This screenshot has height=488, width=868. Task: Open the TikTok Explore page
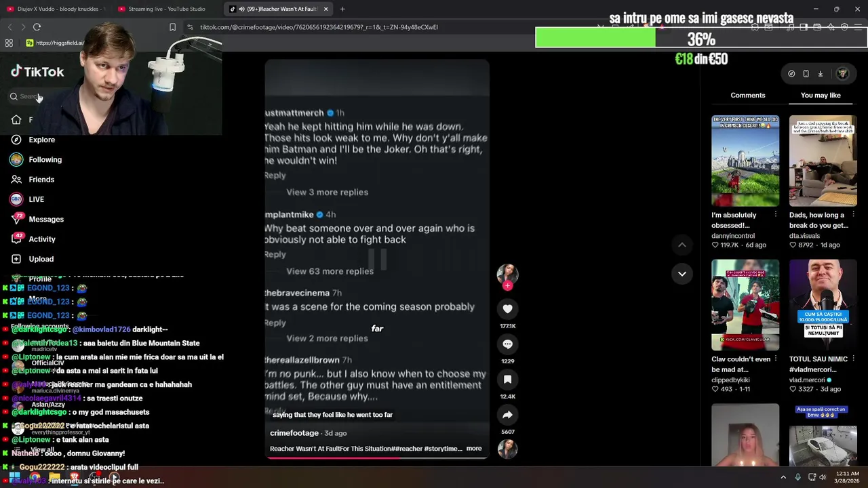pyautogui.click(x=33, y=140)
